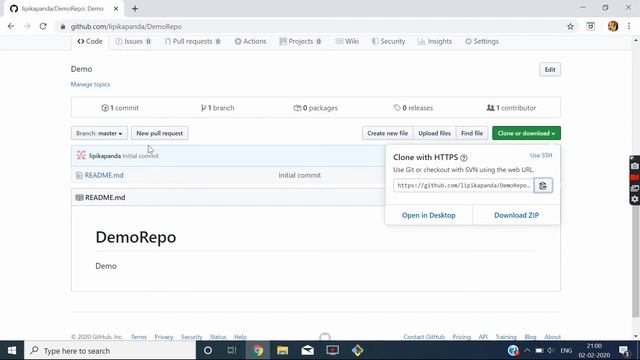Open 0 releases link

click(413, 108)
